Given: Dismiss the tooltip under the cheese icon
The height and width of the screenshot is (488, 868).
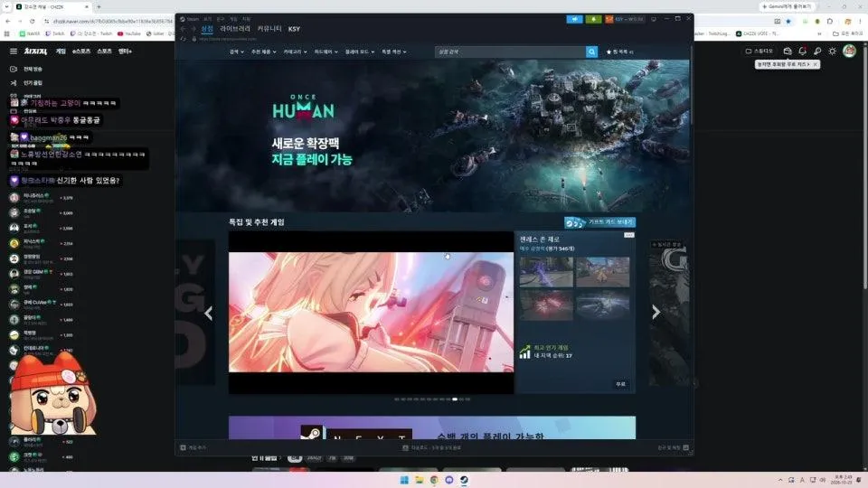Looking at the screenshot, I should click(x=816, y=65).
